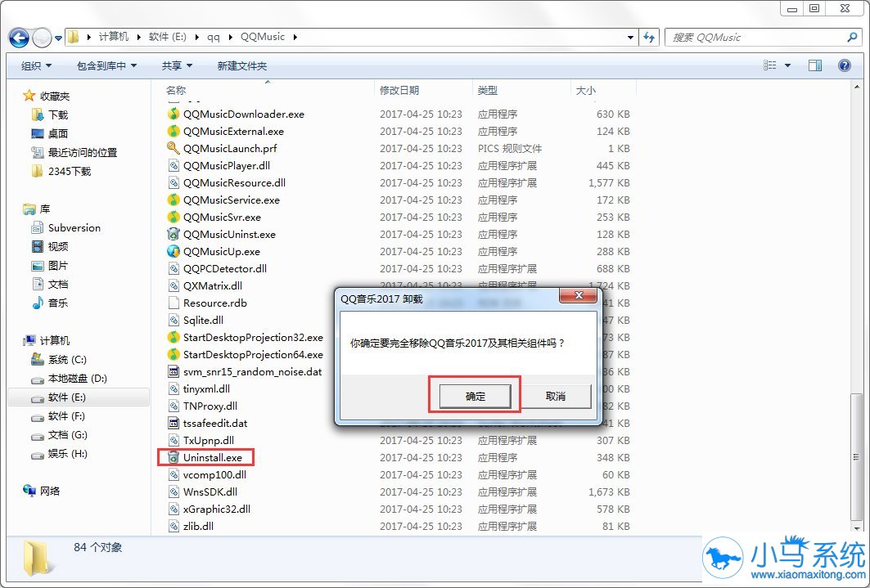Viewport: 870px width, 588px height.
Task: Open 系统 (C:) drive
Action: [66, 360]
